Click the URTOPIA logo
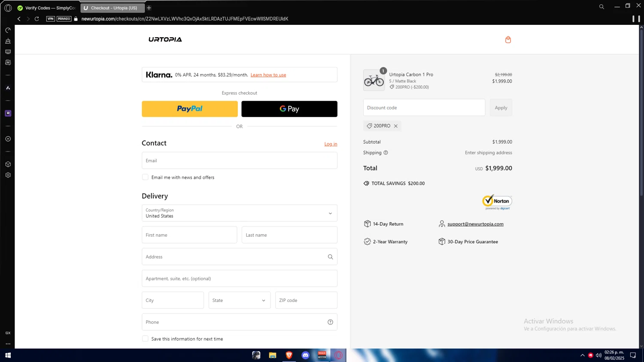Image resolution: width=644 pixels, height=362 pixels. tap(165, 39)
